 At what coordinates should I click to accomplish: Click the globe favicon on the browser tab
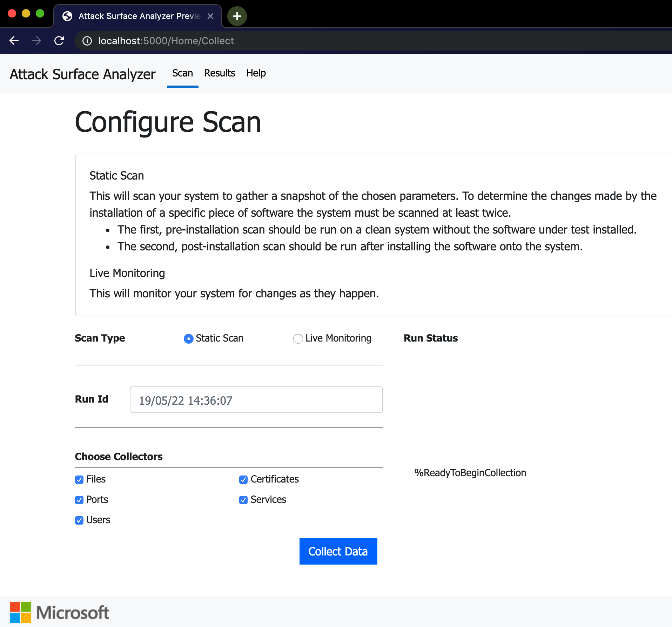pyautogui.click(x=67, y=16)
